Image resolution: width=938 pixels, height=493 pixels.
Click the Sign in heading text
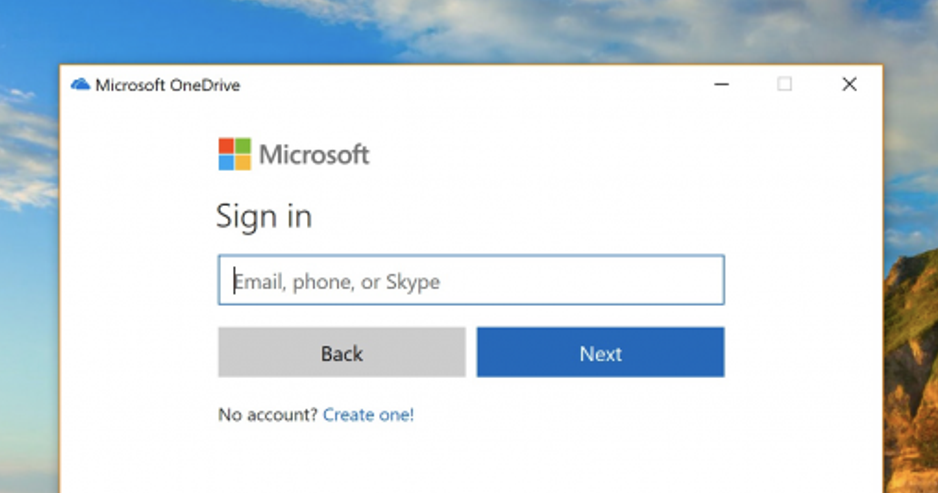(x=264, y=216)
